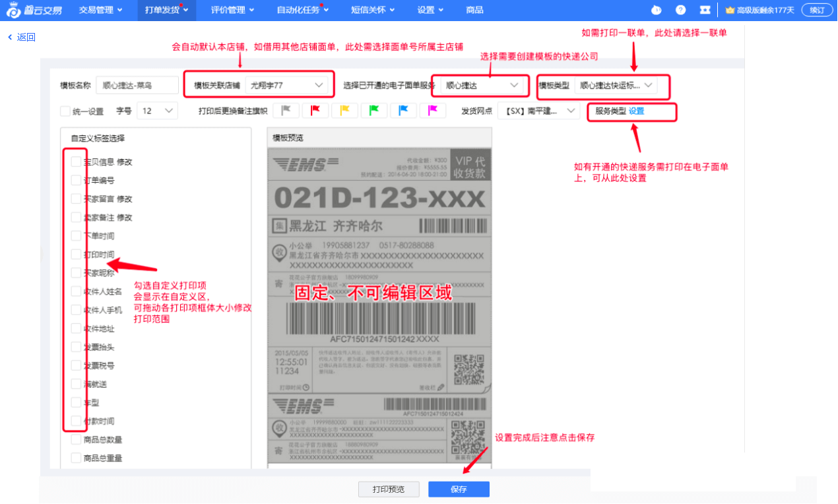Viewport: 838px width, 504px height.
Task: Check the 下单时间 checkbox
Action: [76, 236]
